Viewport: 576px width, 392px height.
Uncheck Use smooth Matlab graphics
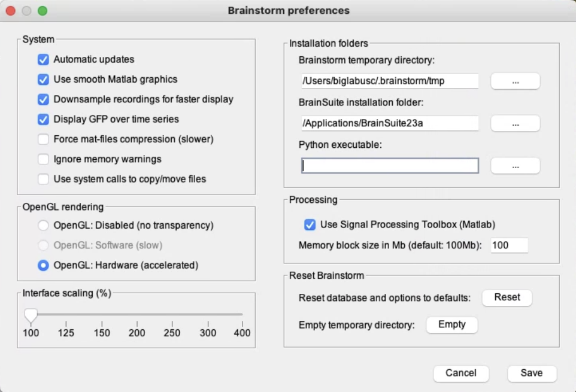click(43, 80)
